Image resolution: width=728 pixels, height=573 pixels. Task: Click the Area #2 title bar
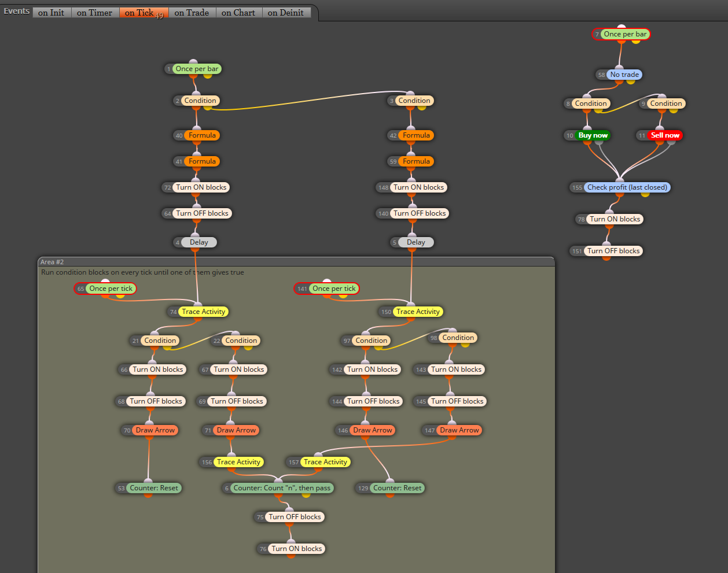pos(296,262)
